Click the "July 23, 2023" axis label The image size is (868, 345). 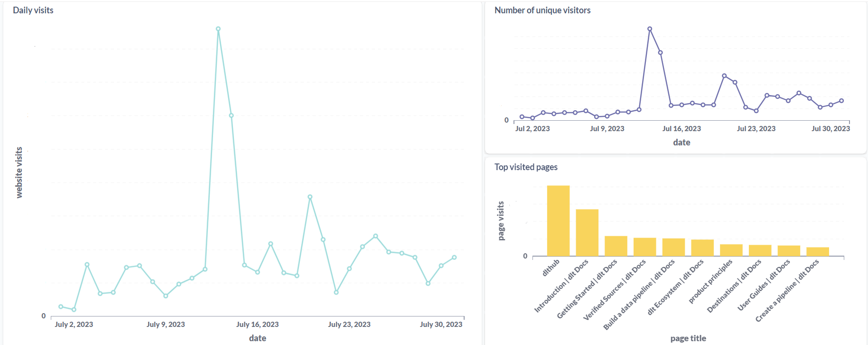[x=349, y=324]
